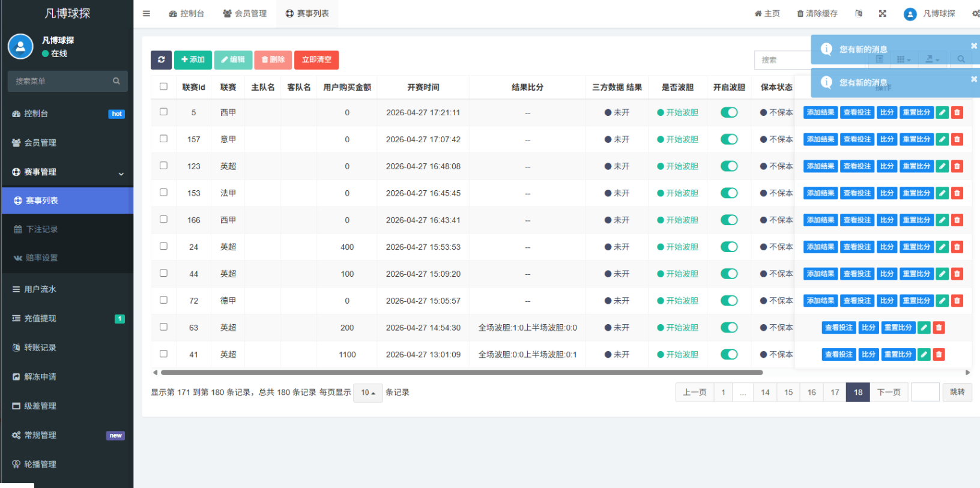
Task: Click 比分 button for league Id 63
Action: [x=868, y=328]
